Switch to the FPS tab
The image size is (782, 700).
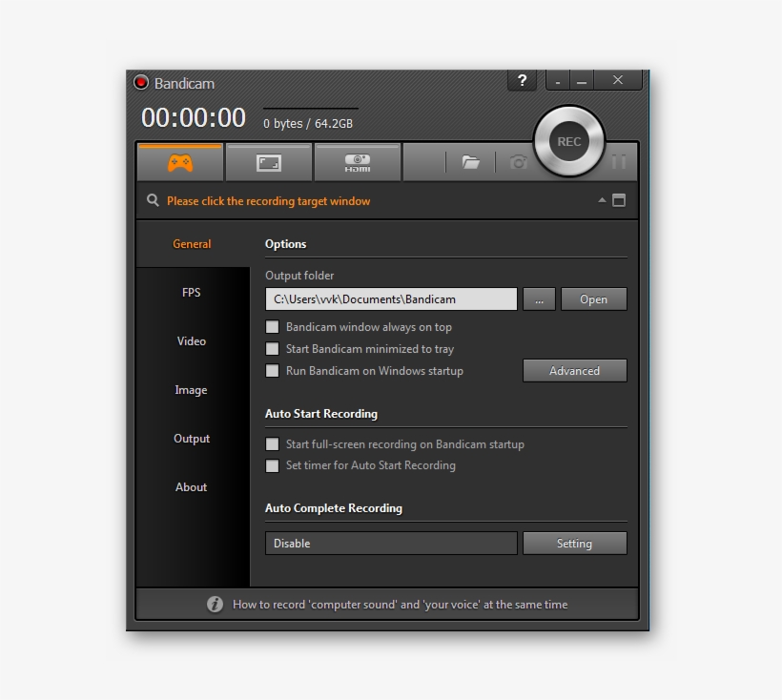(x=192, y=292)
